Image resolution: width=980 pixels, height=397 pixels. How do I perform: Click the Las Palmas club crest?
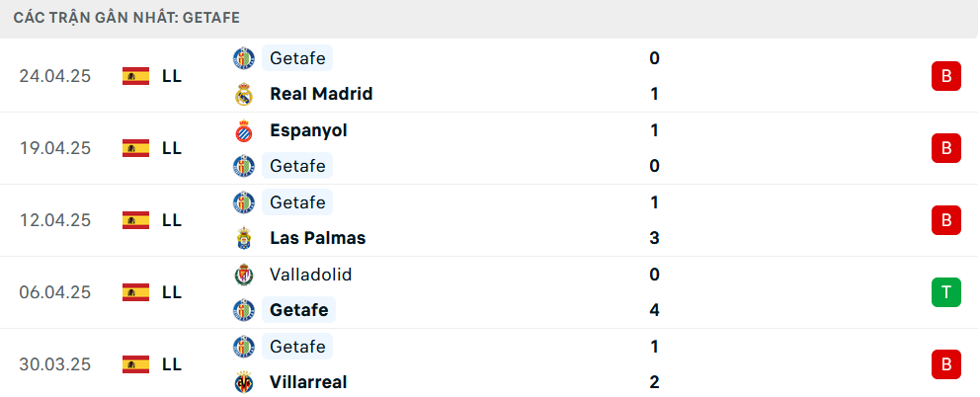coord(244,238)
